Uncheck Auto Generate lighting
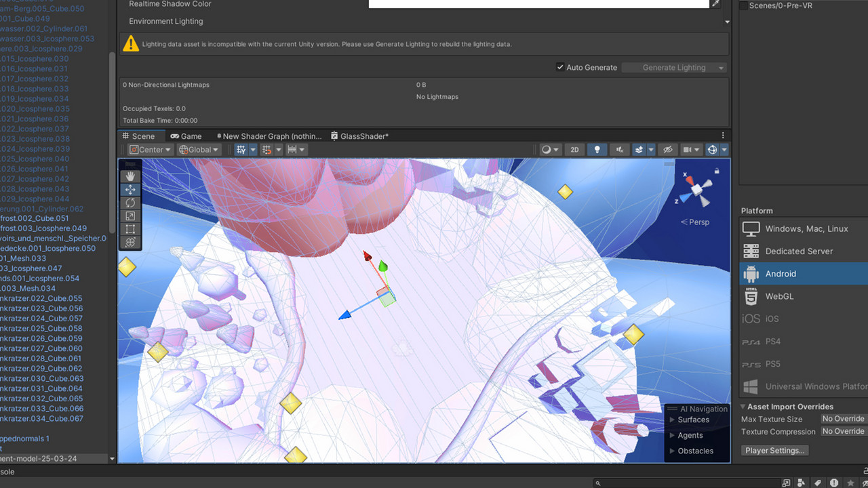Viewport: 868px width, 488px height. pyautogui.click(x=560, y=67)
